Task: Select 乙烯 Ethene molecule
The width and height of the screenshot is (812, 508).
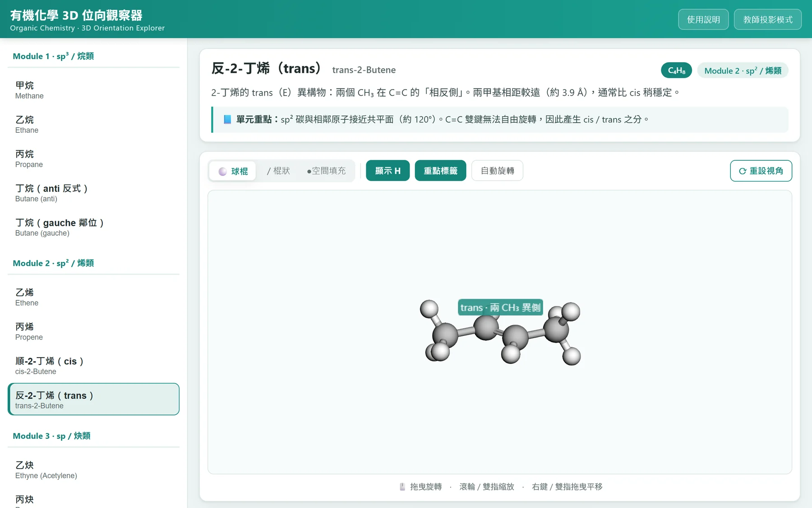Action: (93, 297)
